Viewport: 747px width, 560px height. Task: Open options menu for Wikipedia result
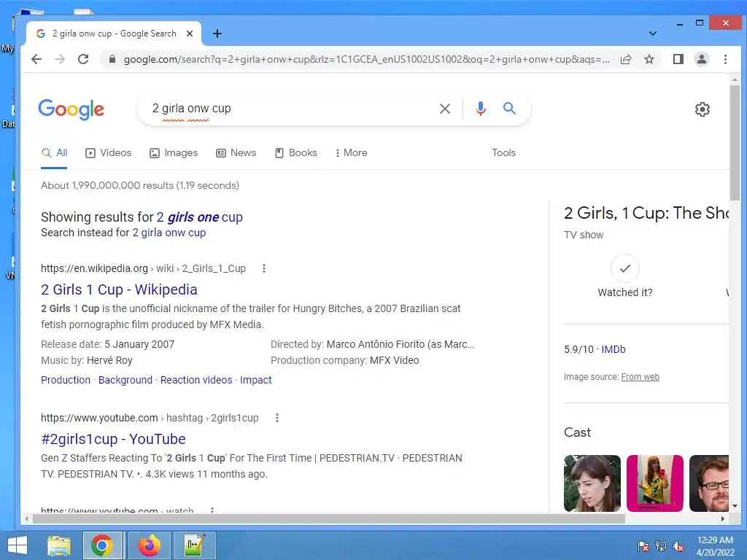263,268
